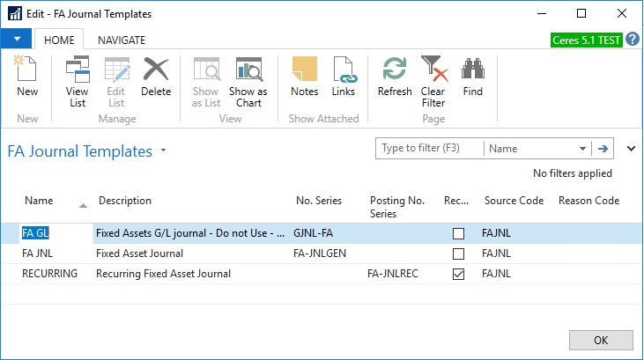Uncheck Recurring for RECURRING template row
Screen dimensions: 644x360
[457, 274]
